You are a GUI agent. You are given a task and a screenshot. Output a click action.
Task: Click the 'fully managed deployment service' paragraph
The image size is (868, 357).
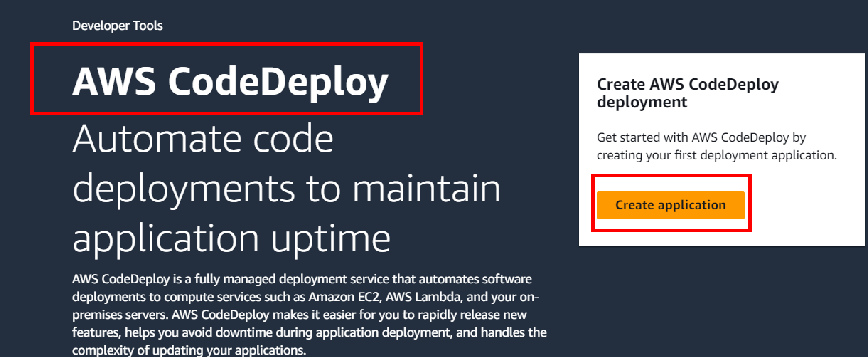tap(309, 314)
